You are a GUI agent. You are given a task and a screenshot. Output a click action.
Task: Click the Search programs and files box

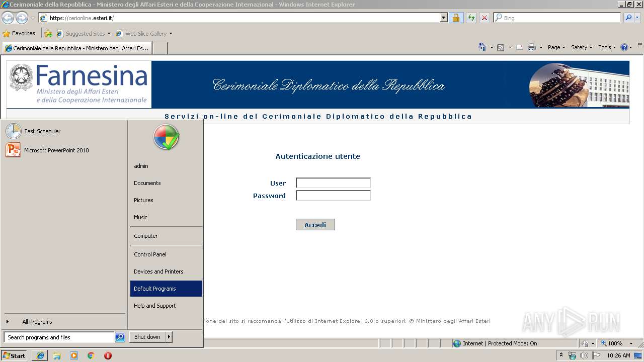(x=59, y=337)
